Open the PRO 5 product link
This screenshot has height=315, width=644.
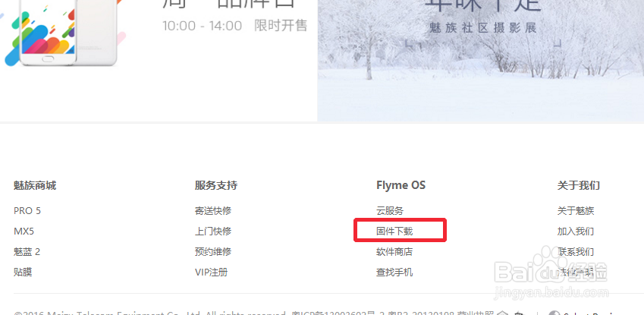coord(27,211)
